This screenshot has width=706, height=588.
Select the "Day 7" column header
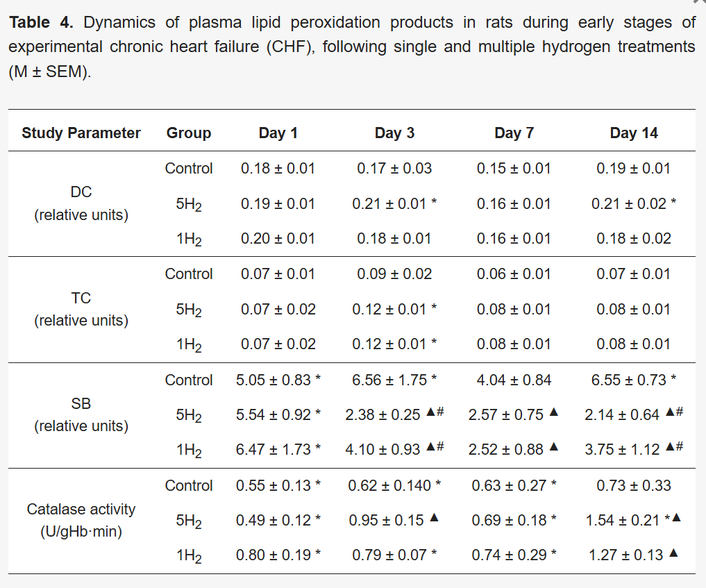[514, 133]
